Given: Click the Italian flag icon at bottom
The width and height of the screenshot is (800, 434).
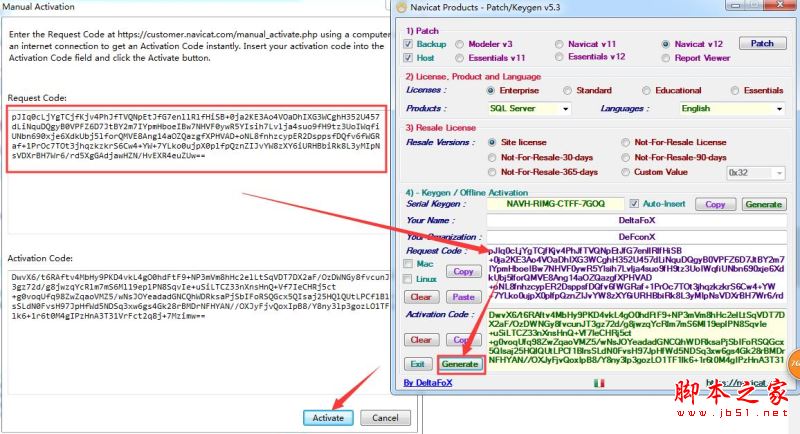Looking at the screenshot, I should click(x=599, y=382).
